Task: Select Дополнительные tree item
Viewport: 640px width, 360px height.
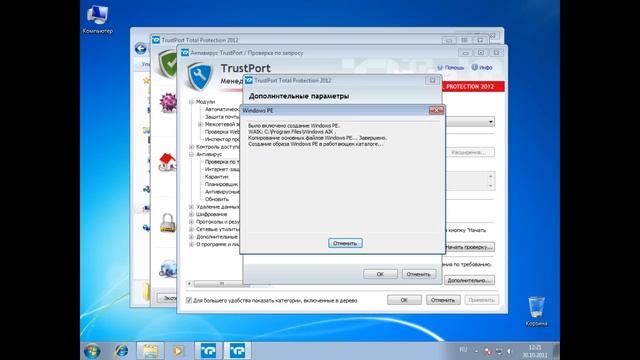Action: [217, 237]
